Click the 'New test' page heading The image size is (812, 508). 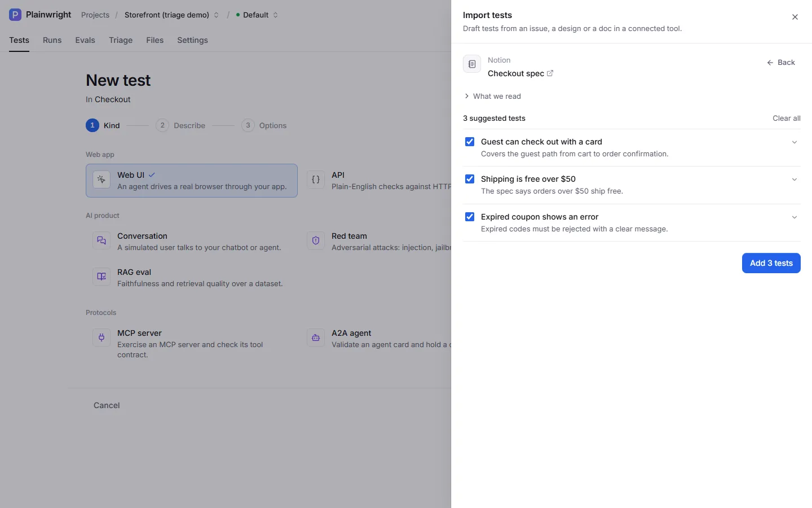click(118, 80)
